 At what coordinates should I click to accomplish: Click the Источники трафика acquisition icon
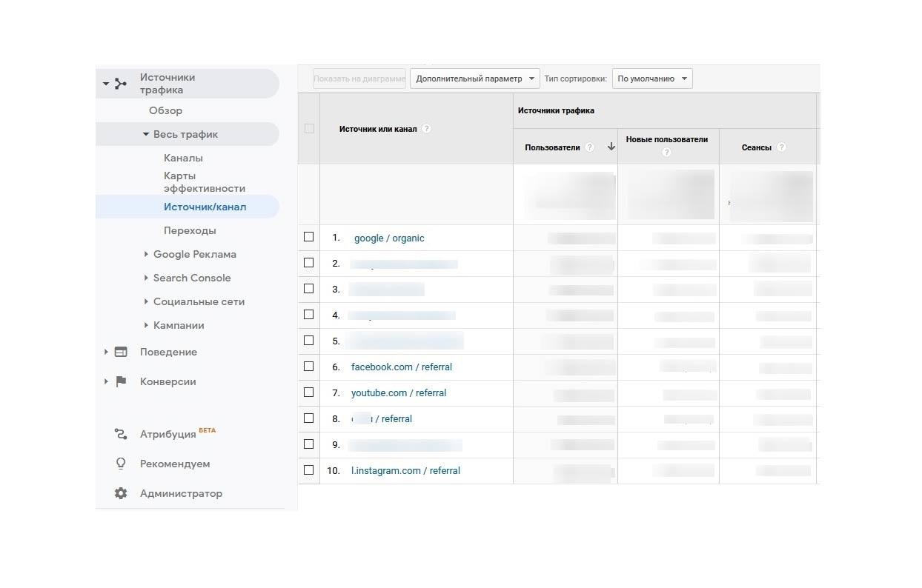click(121, 84)
